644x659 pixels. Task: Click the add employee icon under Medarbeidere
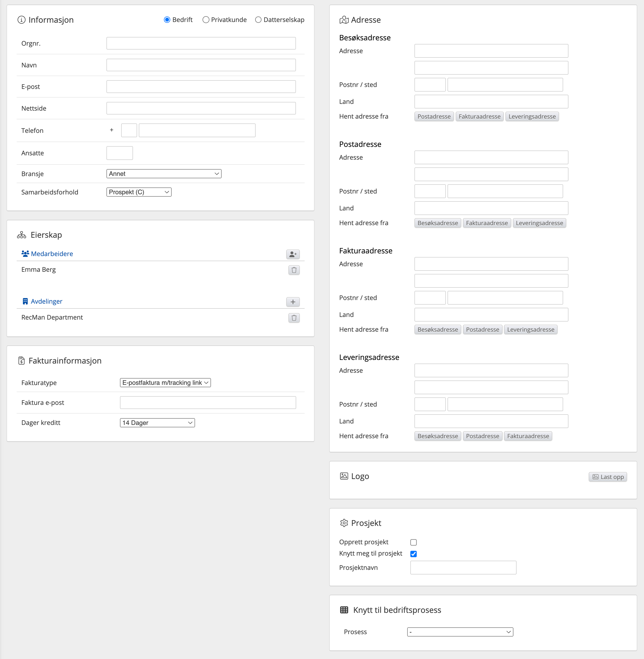pyautogui.click(x=293, y=254)
